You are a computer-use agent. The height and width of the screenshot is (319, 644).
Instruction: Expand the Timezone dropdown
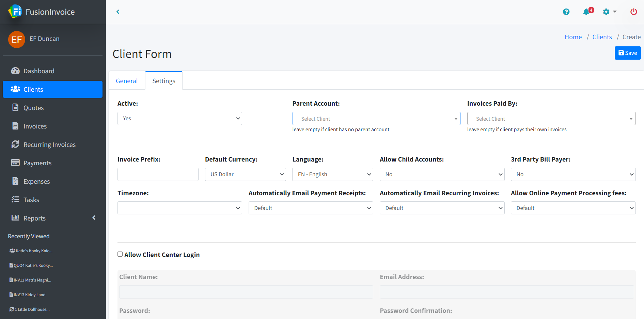tap(179, 208)
